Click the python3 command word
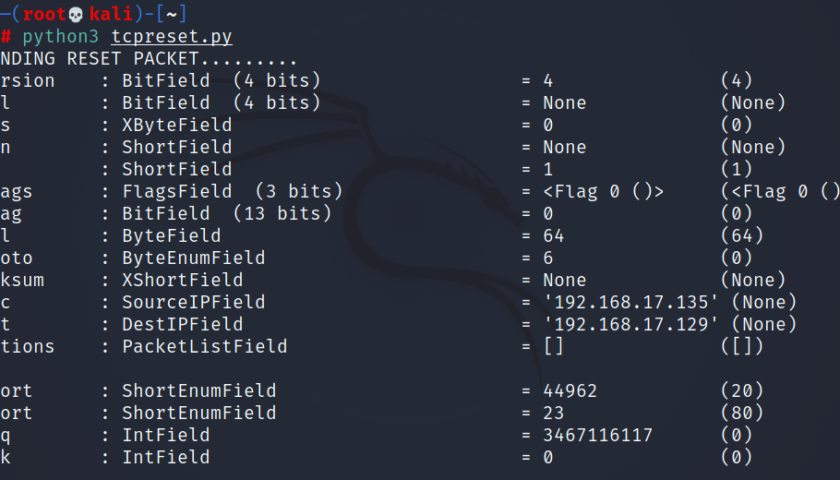 point(61,37)
